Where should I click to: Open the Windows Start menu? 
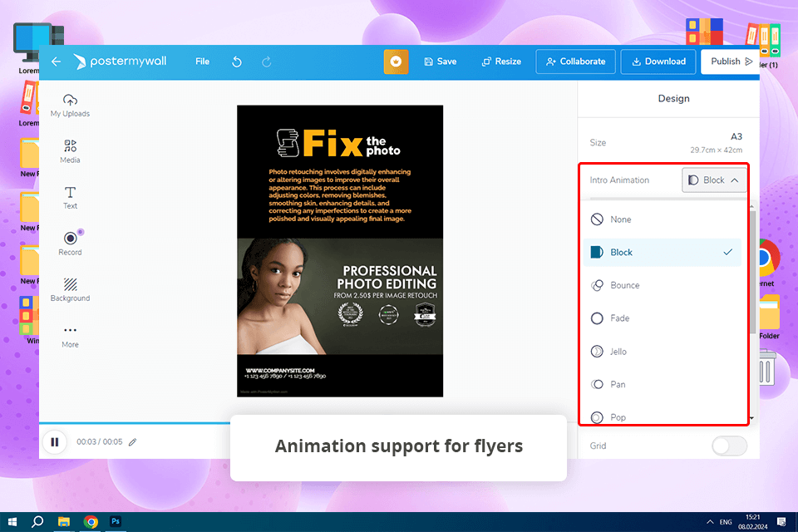(12, 522)
